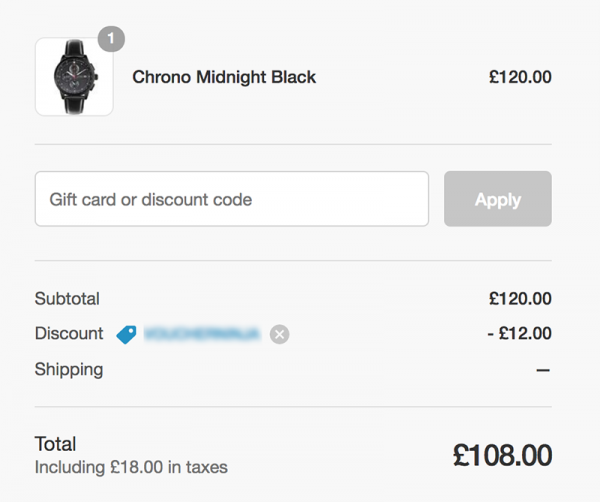Click the Discount label
600x502 pixels.
click(x=68, y=334)
